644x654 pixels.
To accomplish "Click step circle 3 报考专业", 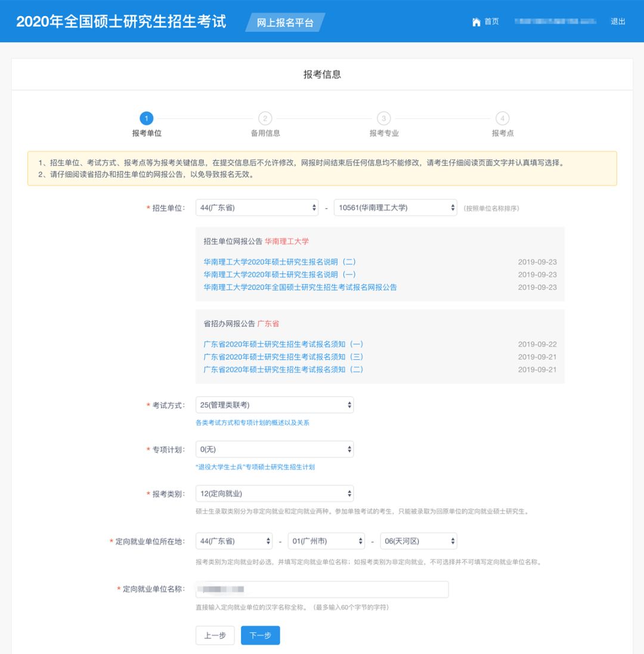I will coord(383,118).
